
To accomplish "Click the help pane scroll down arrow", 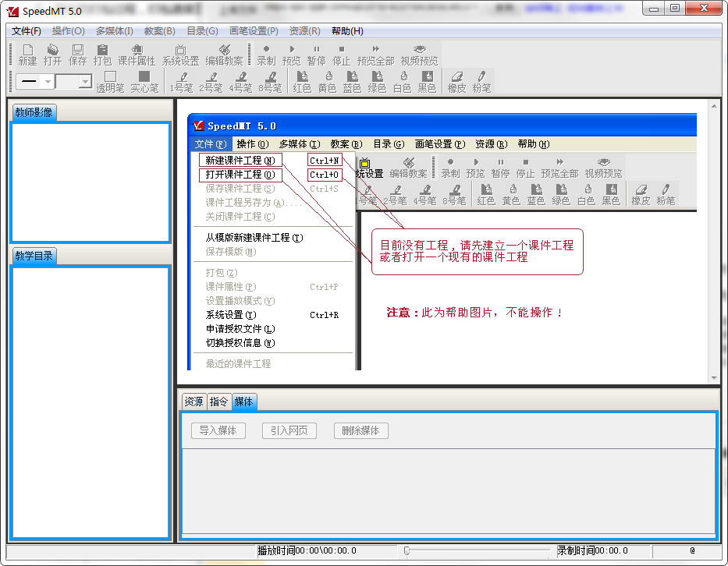I will [714, 378].
